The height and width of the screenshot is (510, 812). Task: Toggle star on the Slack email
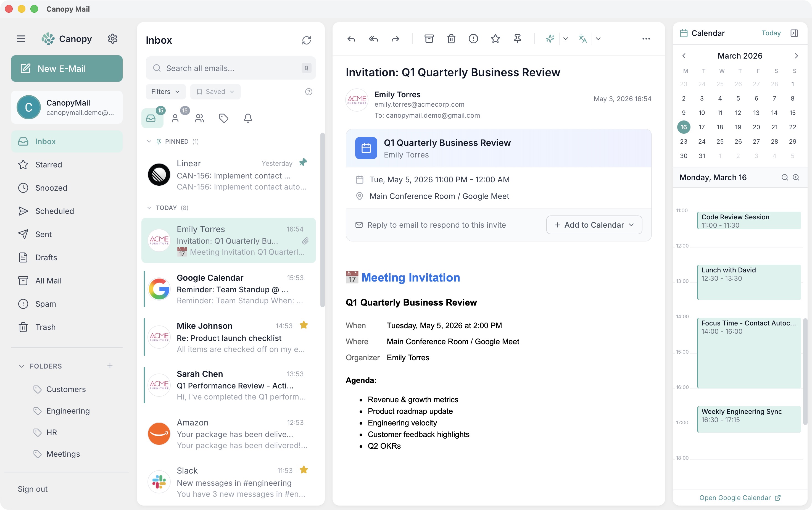click(304, 470)
